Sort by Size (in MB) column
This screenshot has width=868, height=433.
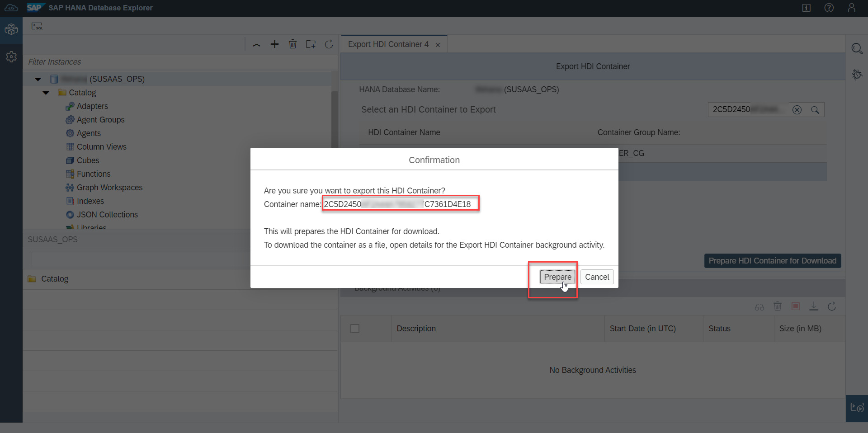pyautogui.click(x=810, y=329)
